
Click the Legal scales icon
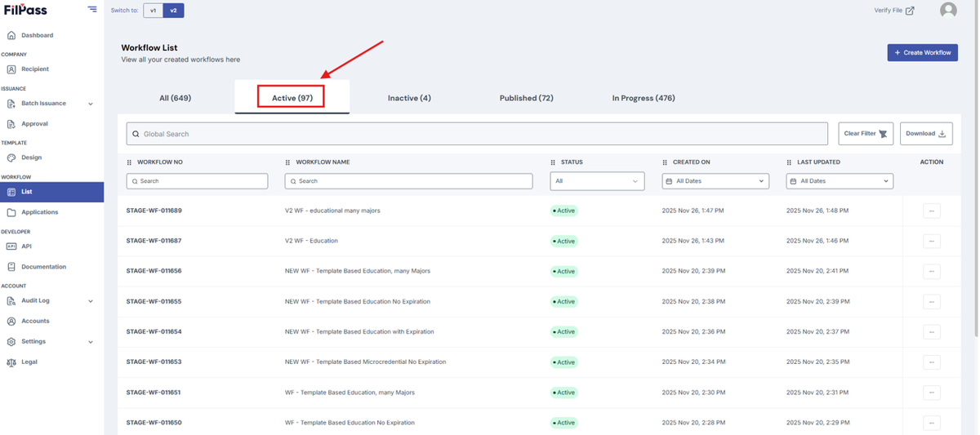pos(11,362)
